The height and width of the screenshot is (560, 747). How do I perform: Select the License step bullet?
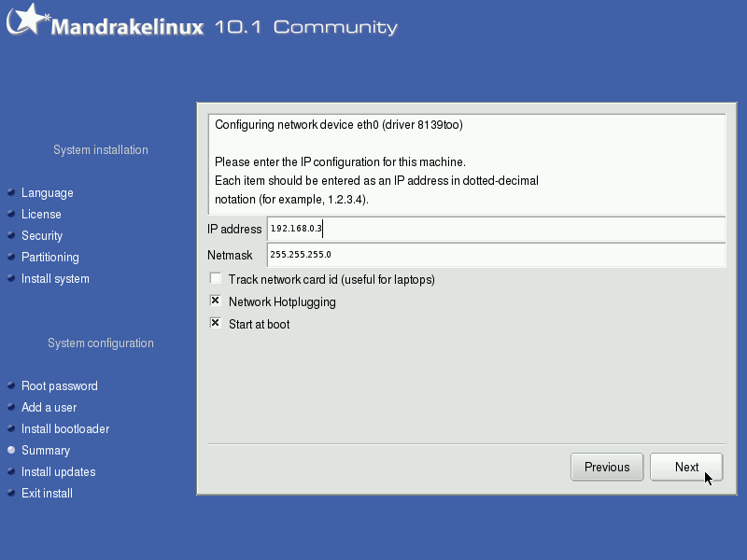(11, 214)
